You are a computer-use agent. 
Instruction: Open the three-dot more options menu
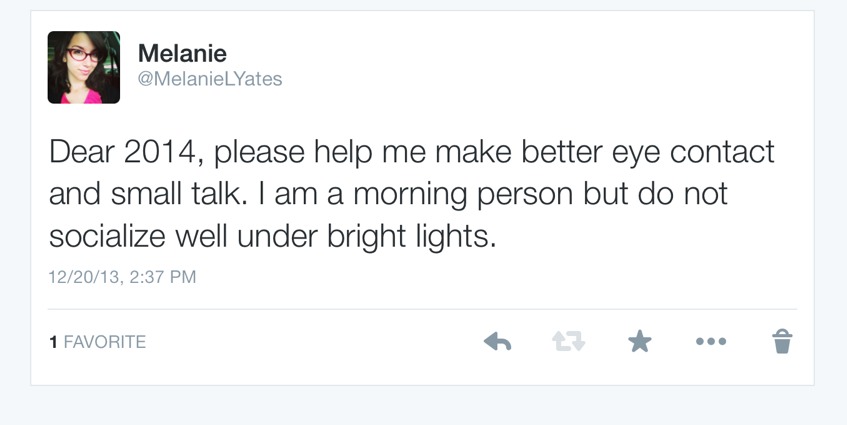point(710,343)
